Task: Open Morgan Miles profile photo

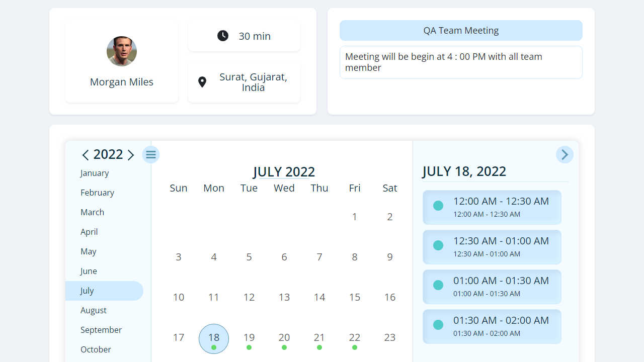Action: point(122,51)
